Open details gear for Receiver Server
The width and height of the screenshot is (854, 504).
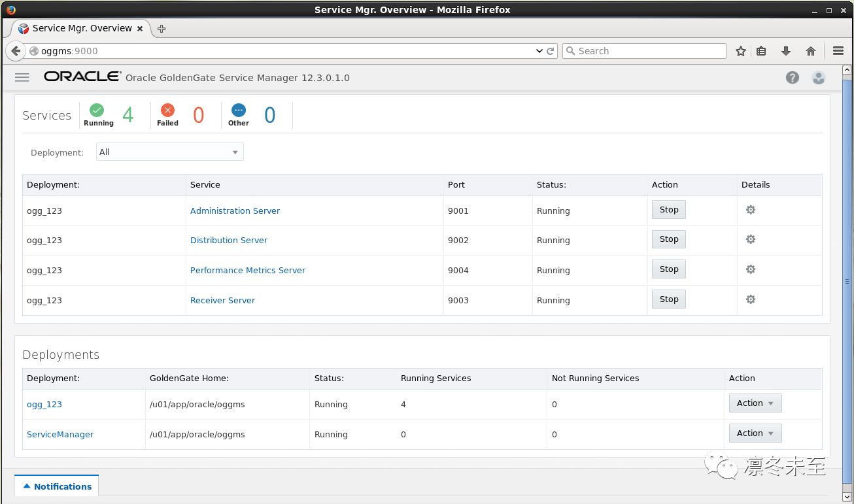(751, 299)
